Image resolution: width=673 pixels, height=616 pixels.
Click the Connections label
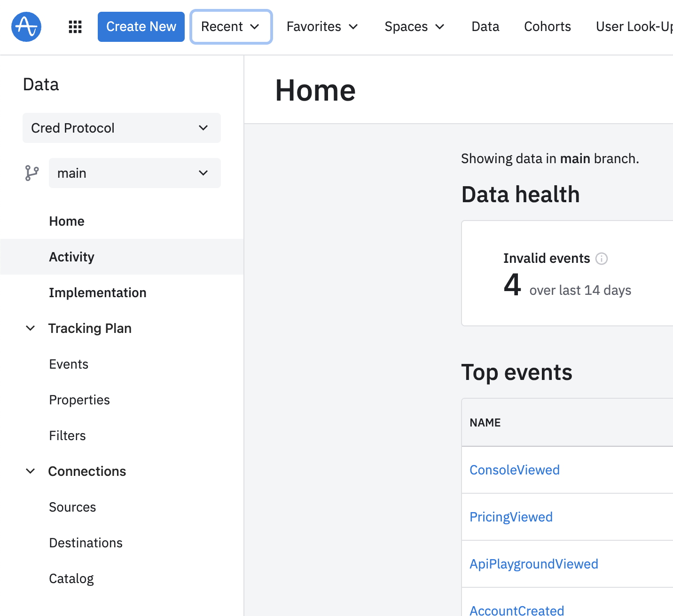[87, 471]
